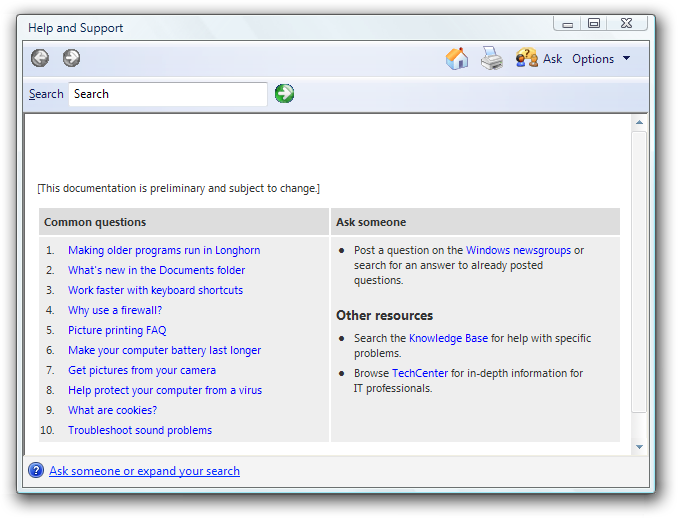678x518 pixels.
Task: Click the Ask people icon
Action: pyautogui.click(x=526, y=59)
